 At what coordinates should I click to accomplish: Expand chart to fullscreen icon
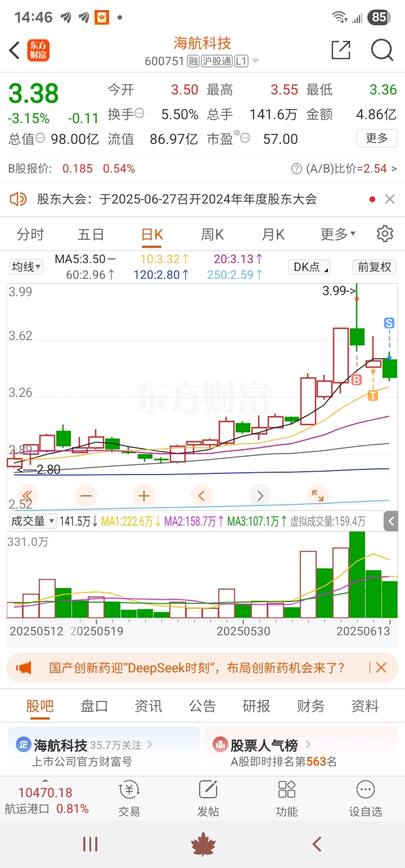pyautogui.click(x=318, y=496)
